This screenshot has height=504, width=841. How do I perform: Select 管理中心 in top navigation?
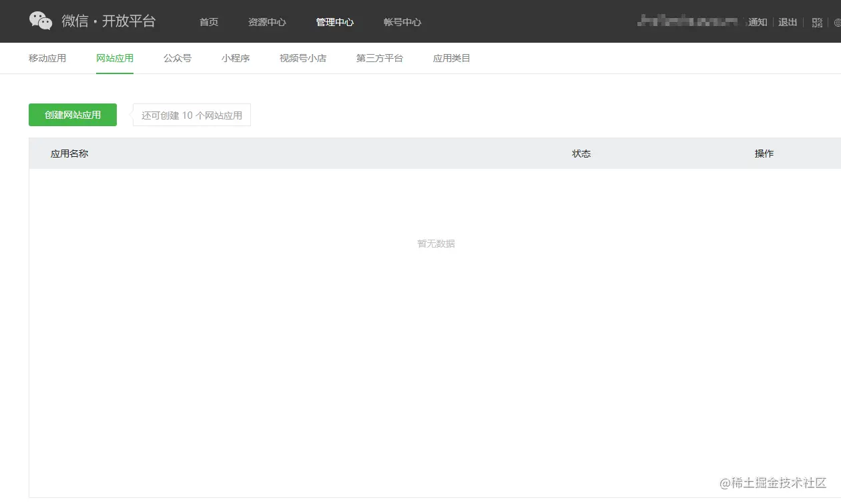click(335, 22)
